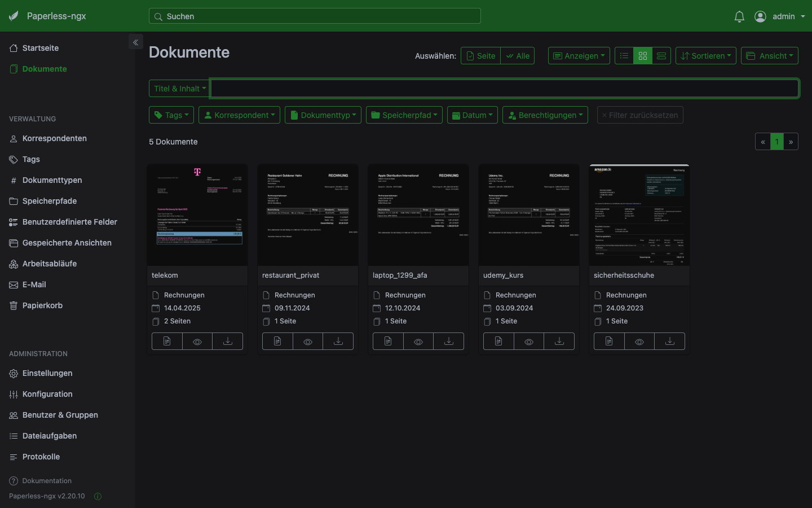Download the telekom document
Viewport: 812px width, 508px height.
tap(228, 341)
